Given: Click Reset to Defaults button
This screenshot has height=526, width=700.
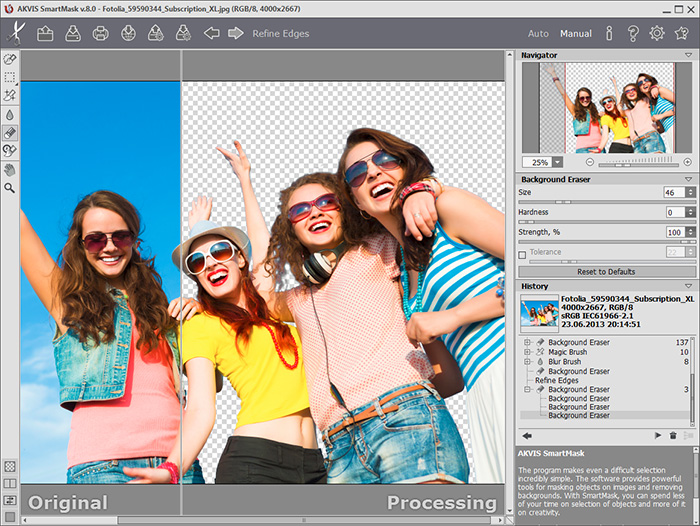Looking at the screenshot, I should pos(606,271).
